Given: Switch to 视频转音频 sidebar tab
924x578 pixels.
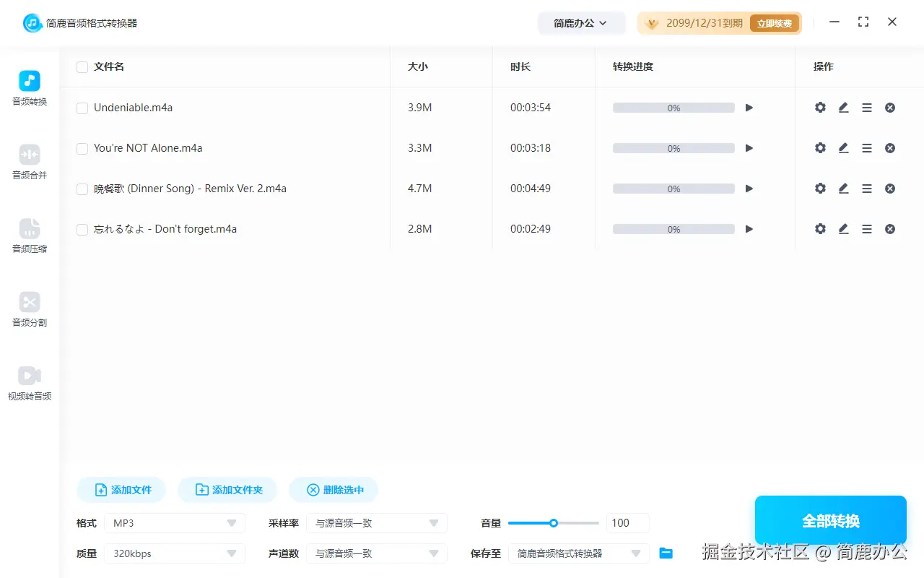Looking at the screenshot, I should [x=30, y=383].
